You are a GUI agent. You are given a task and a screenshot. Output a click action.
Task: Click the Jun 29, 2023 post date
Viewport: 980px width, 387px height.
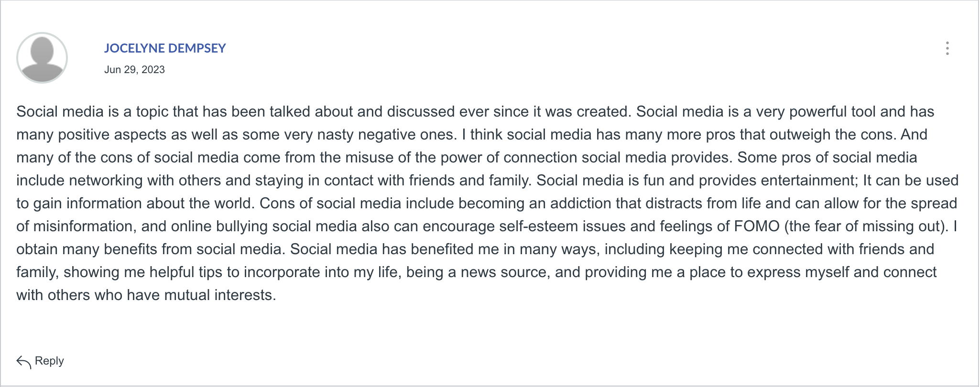pyautogui.click(x=134, y=70)
